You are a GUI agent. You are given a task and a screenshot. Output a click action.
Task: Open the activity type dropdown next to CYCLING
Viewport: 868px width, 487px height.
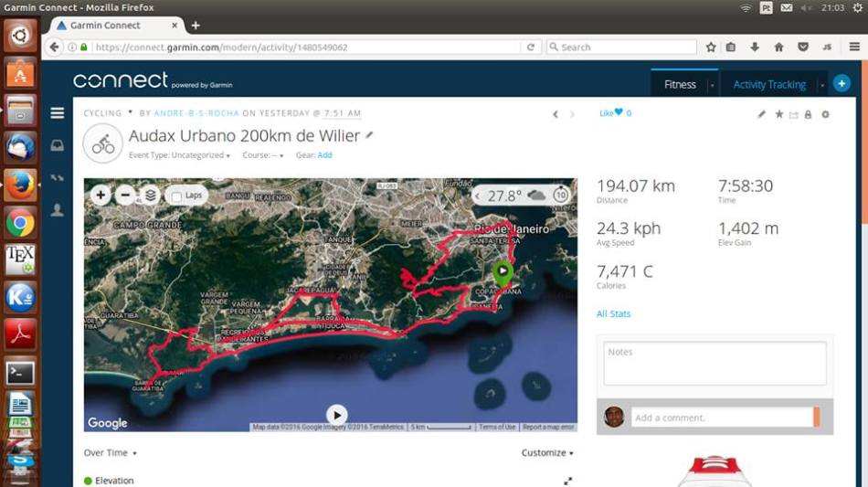click(131, 111)
